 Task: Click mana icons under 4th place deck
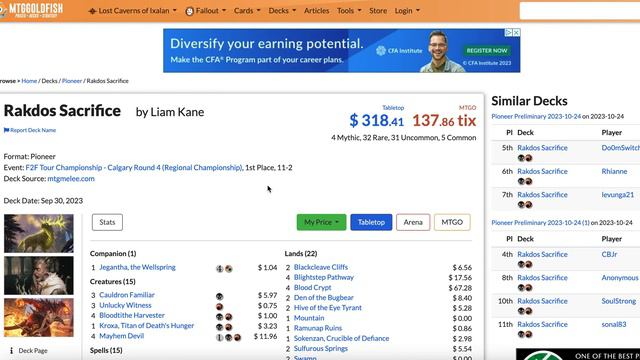pos(525,264)
